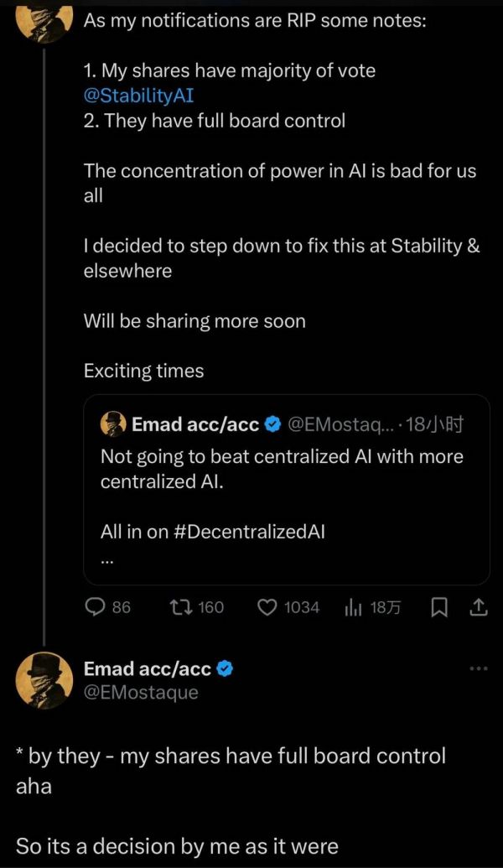The image size is (503, 868).
Task: Open the small avatar in quoted tweet
Action: [x=113, y=424]
